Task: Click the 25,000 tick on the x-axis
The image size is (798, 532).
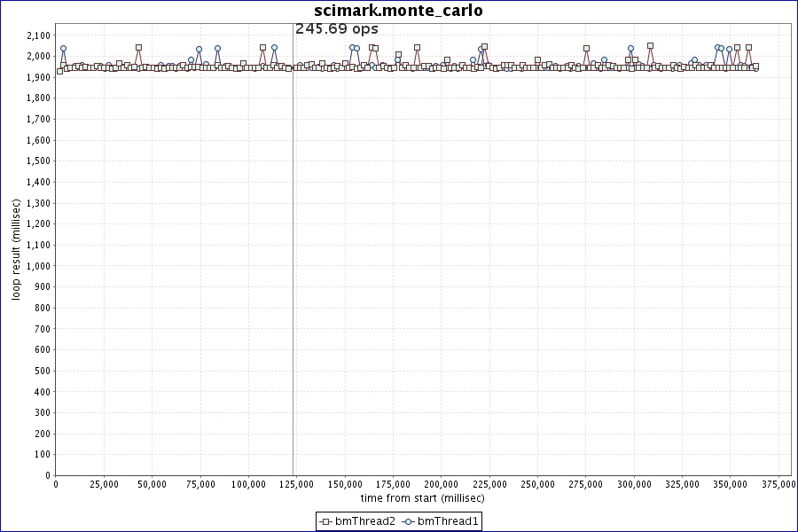Action: (104, 484)
